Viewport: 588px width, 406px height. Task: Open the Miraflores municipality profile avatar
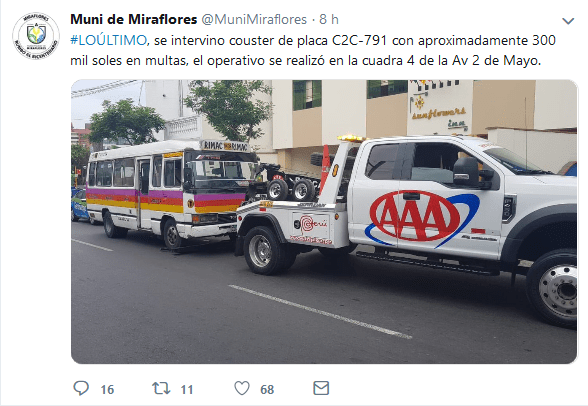(x=36, y=36)
